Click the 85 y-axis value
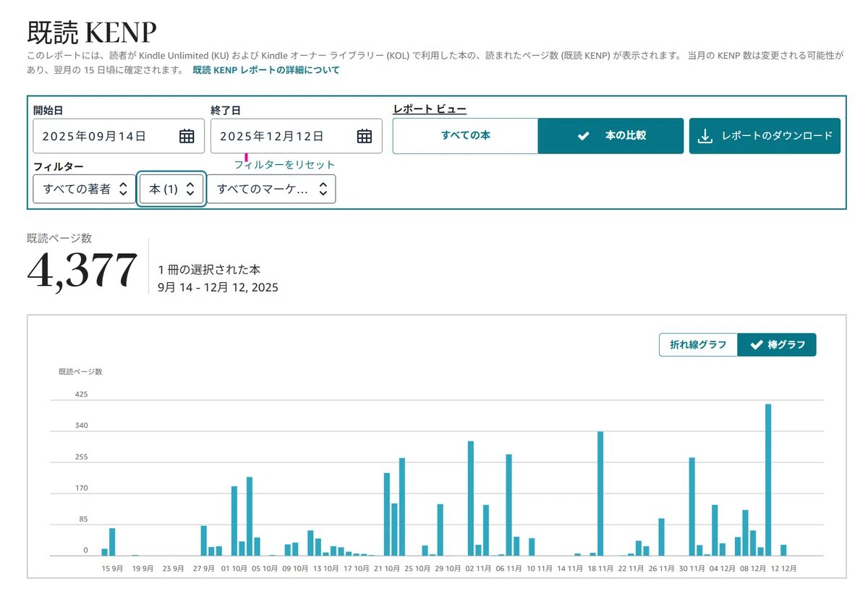 [x=83, y=520]
